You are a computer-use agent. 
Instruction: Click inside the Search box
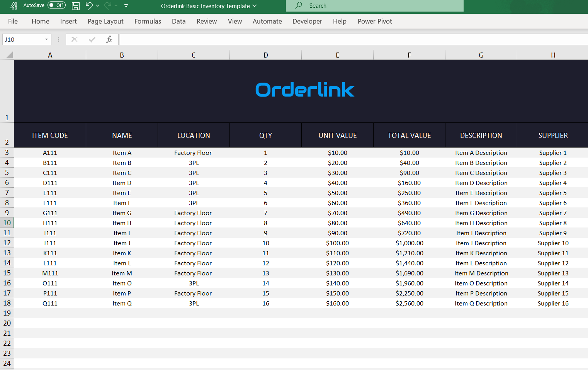point(375,6)
